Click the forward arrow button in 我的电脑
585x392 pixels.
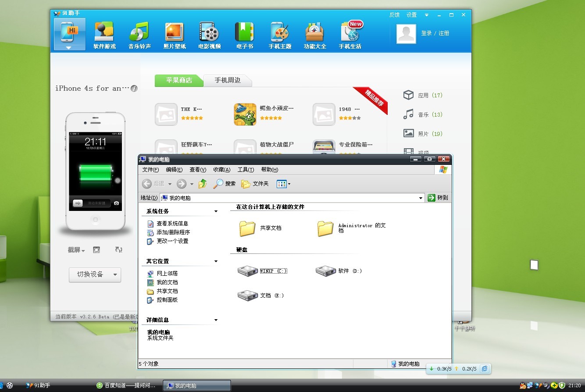coord(182,184)
